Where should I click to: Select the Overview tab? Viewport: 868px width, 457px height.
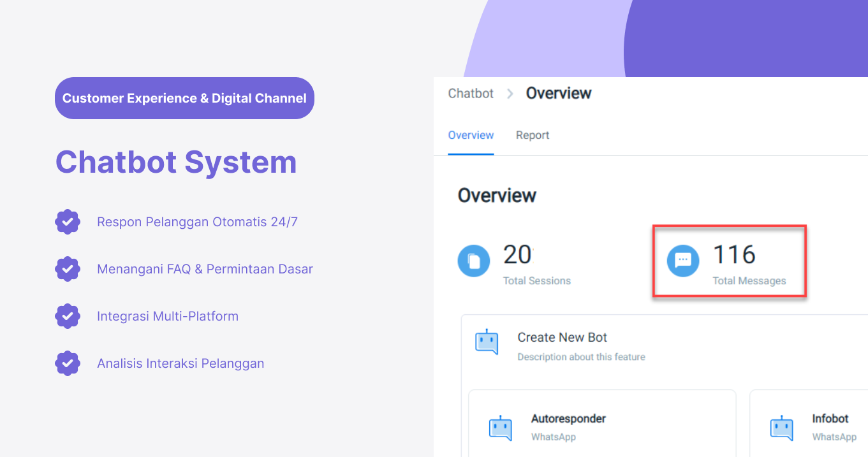point(471,135)
